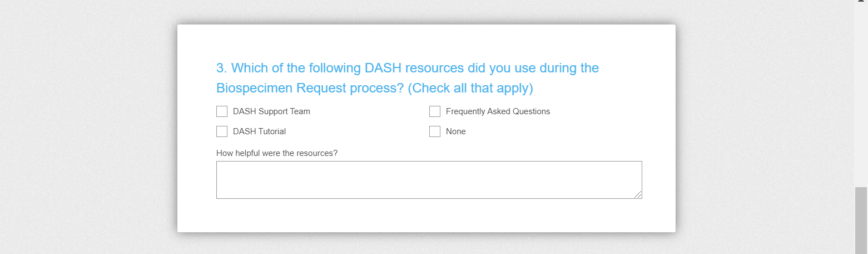Click '(Check all that apply)' text

point(470,88)
